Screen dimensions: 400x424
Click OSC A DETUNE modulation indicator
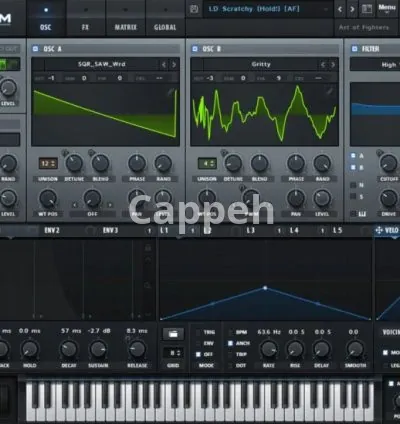65,154
